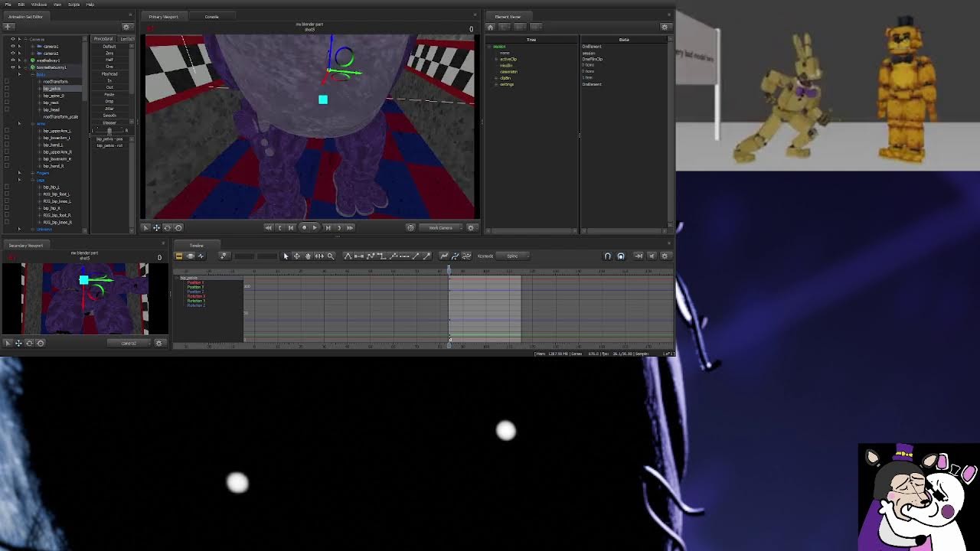Toggle primary viewport lighting globe icon
The image size is (980, 551).
point(410,227)
